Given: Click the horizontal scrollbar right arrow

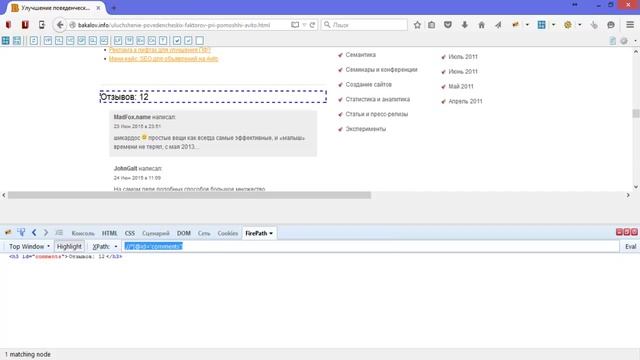Looking at the screenshot, I should [628, 195].
